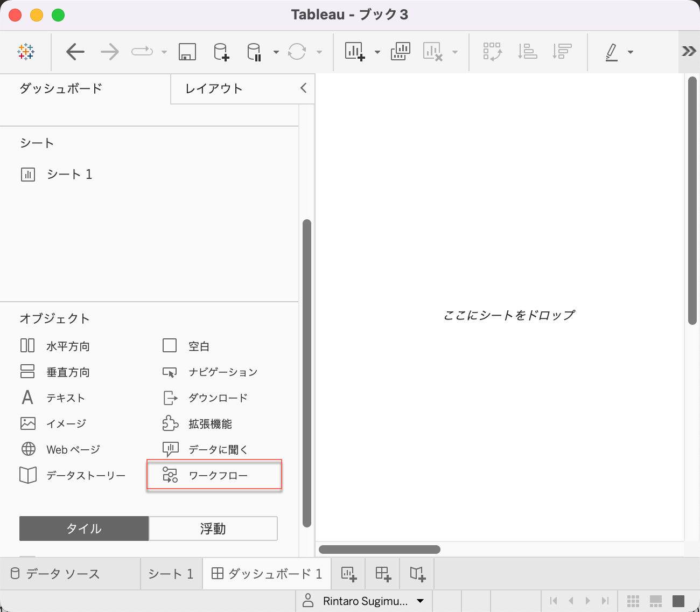Click the refresh data icon
700x612 pixels.
coord(297,52)
